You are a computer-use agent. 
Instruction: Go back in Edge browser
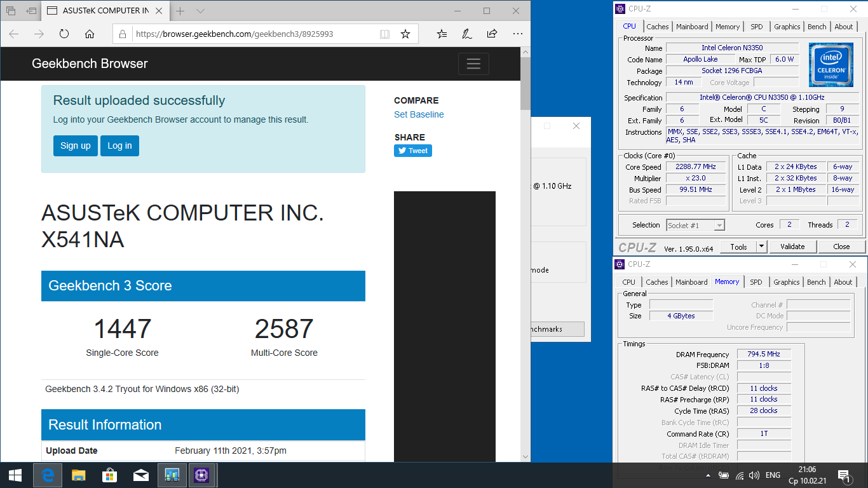coord(14,34)
